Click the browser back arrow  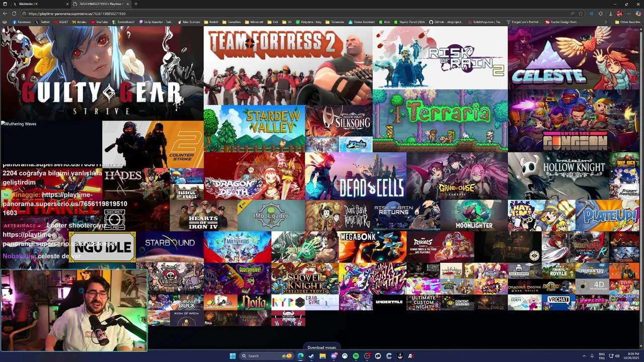(x=5, y=14)
